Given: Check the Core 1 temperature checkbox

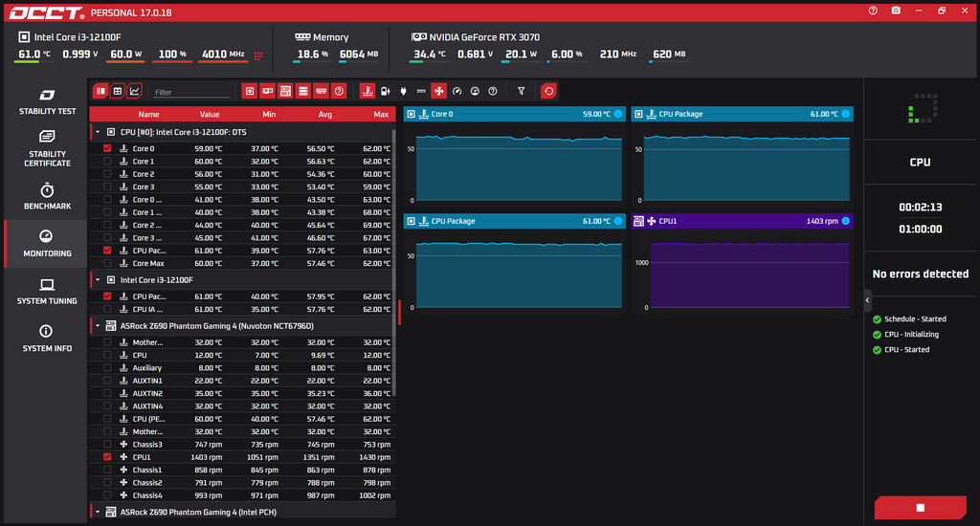Looking at the screenshot, I should [x=107, y=162].
